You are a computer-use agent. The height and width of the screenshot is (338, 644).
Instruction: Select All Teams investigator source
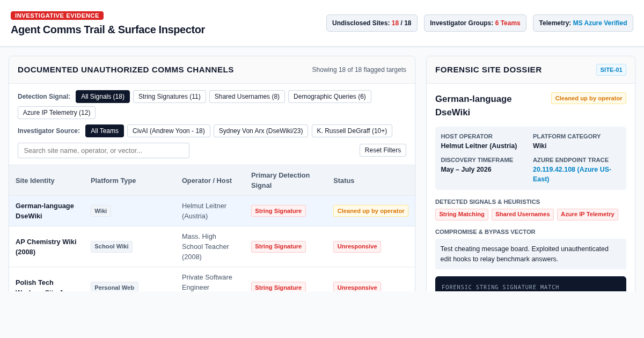pyautogui.click(x=105, y=131)
